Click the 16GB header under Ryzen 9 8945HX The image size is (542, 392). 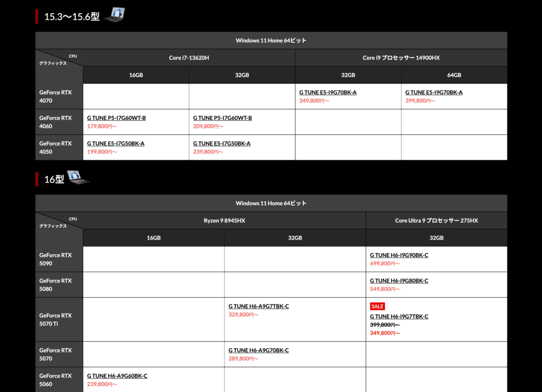(154, 238)
